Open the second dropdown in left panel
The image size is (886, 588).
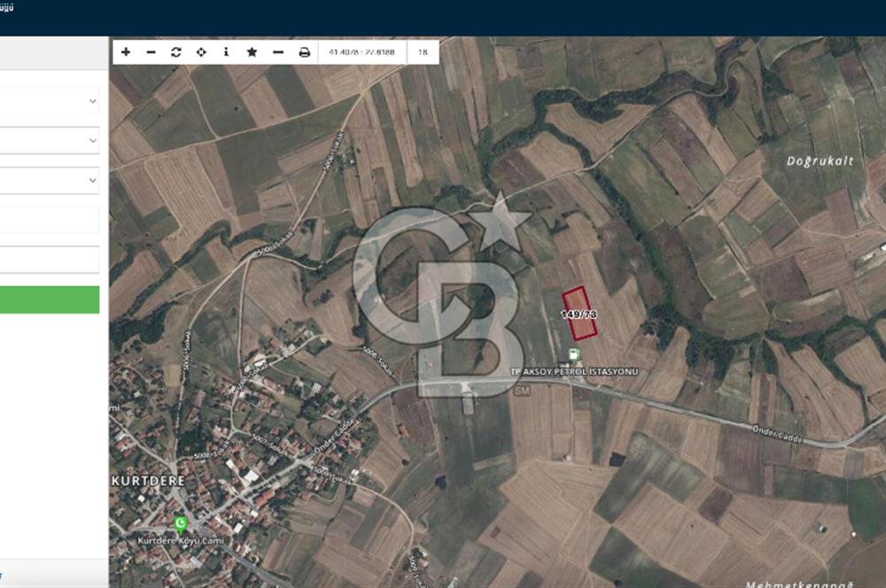50,141
